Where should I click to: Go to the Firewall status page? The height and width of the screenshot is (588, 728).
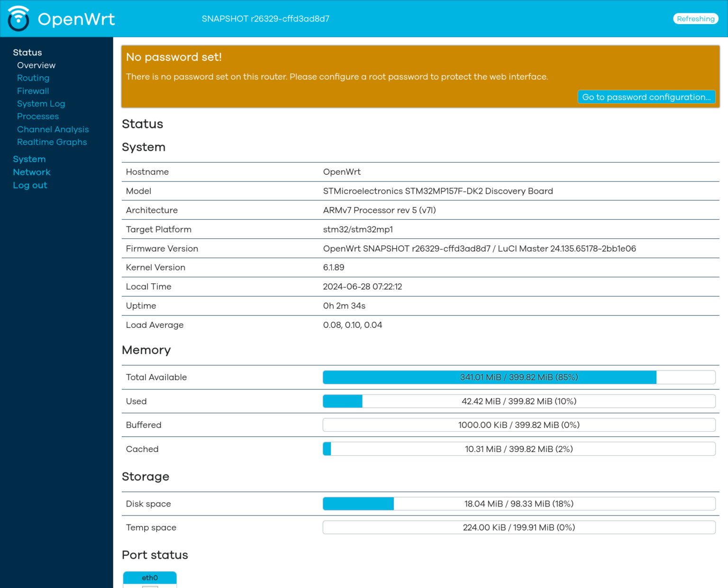(33, 91)
